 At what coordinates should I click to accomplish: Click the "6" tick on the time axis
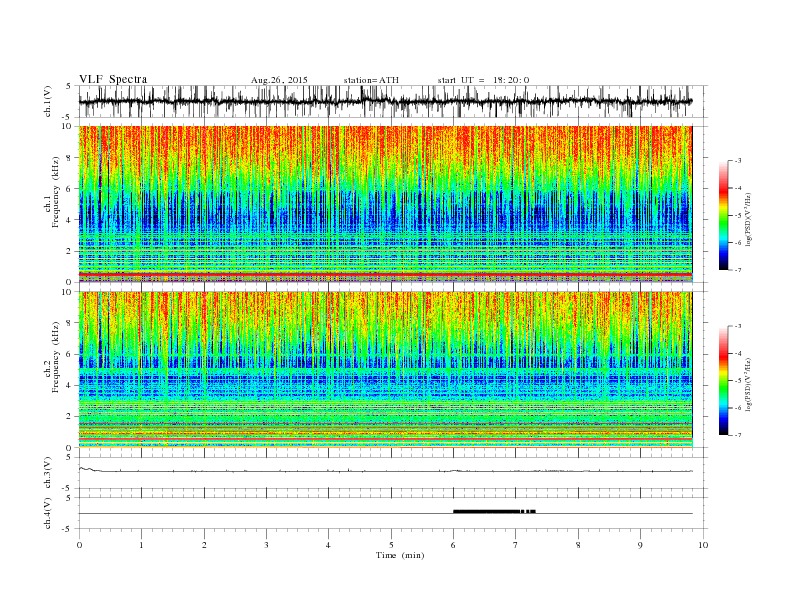[x=453, y=545]
